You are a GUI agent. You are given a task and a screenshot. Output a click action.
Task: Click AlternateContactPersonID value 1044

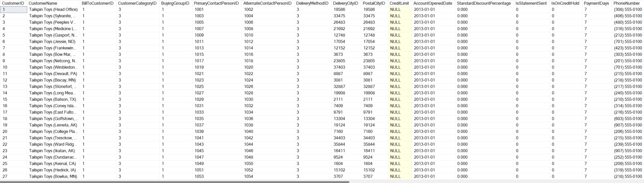[x=268, y=144]
